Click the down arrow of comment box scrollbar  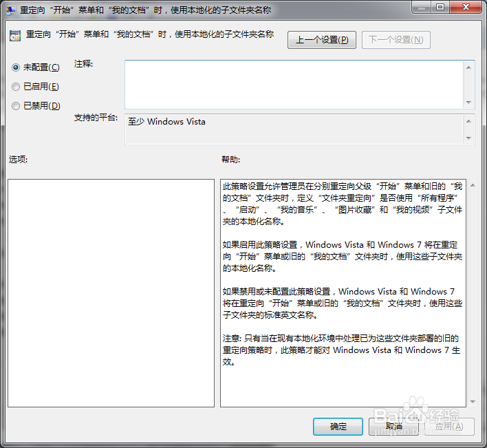(468, 103)
